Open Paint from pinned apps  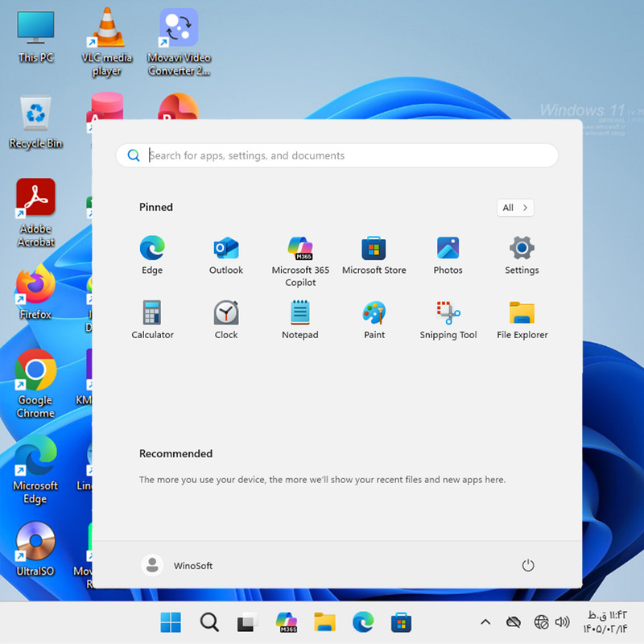pyautogui.click(x=374, y=320)
